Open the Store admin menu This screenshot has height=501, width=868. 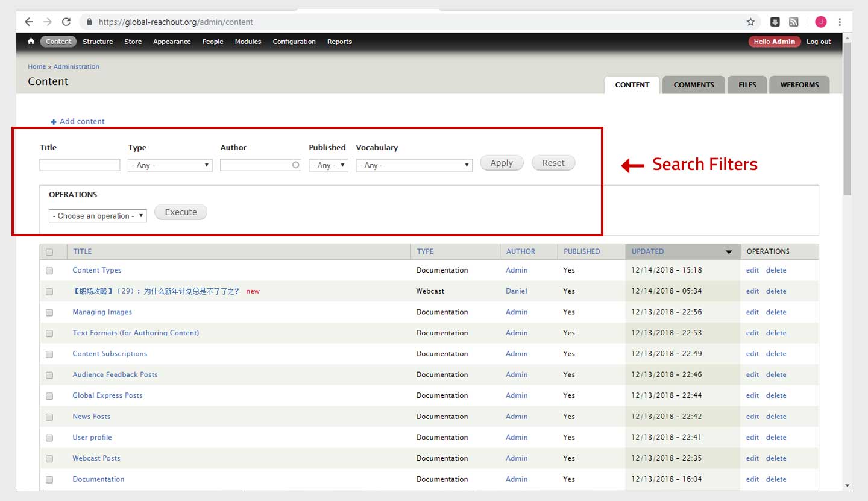click(133, 42)
